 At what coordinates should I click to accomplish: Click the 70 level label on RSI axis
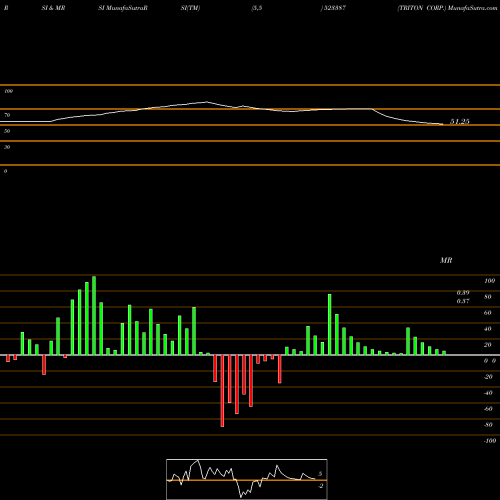7,115
